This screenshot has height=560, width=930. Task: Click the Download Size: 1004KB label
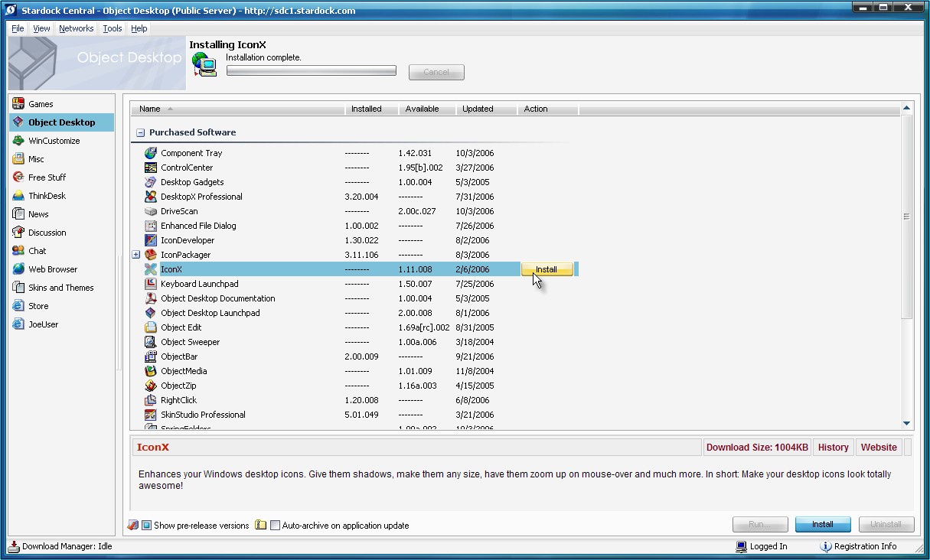[x=757, y=448]
